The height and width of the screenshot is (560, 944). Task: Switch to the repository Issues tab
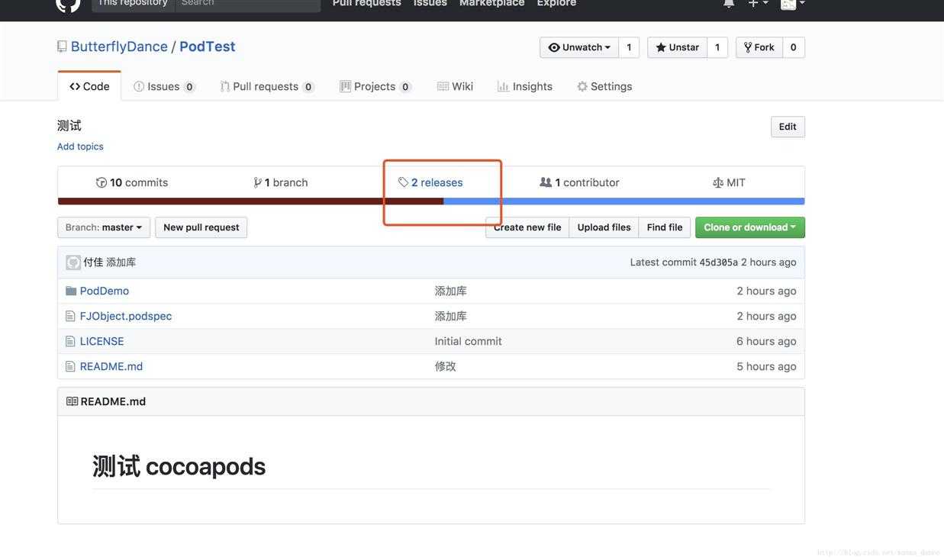click(164, 86)
